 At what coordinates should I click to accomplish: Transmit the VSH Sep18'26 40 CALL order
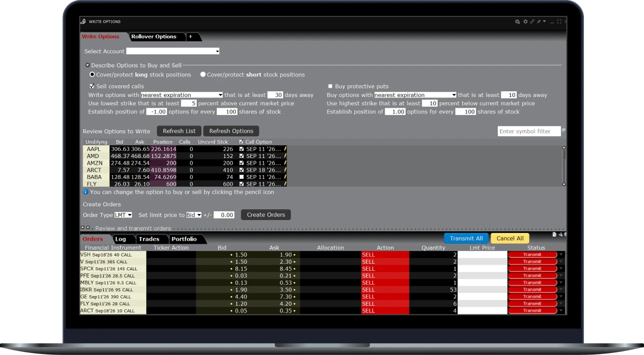tap(532, 254)
